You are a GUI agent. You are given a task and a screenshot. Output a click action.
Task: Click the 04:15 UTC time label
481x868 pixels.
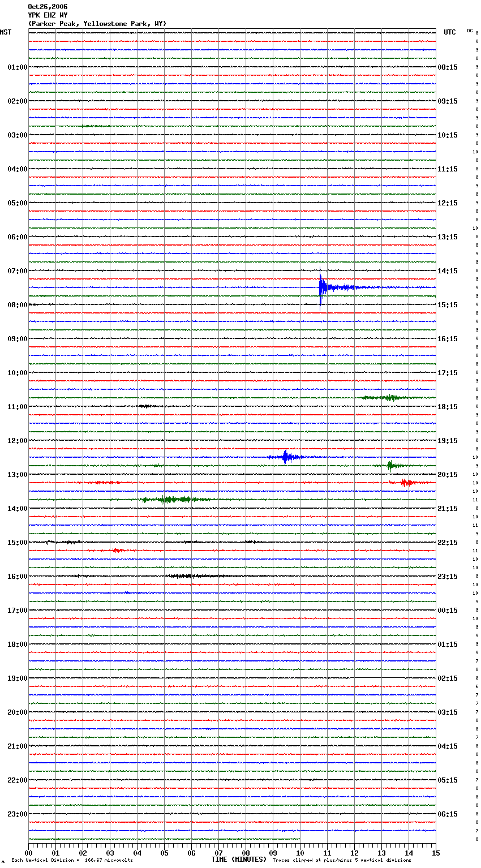click(448, 746)
